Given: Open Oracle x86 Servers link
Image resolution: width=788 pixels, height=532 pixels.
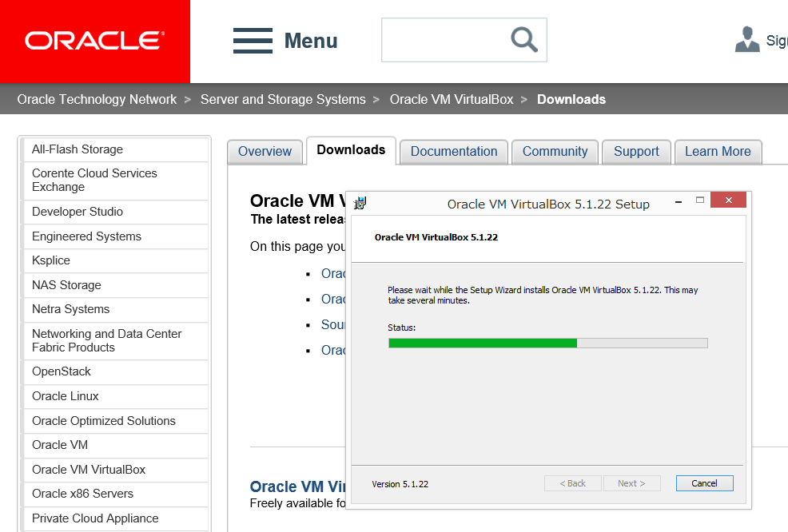Looking at the screenshot, I should coord(115,494).
